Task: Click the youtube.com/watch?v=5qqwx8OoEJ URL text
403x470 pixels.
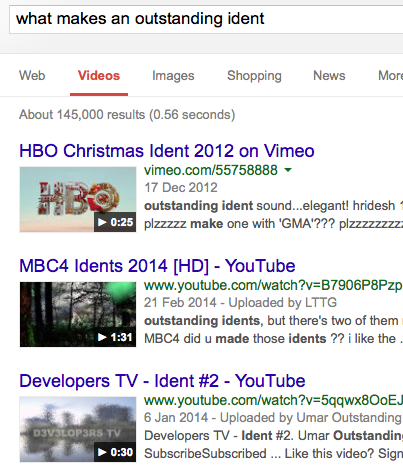Action: coord(273,400)
